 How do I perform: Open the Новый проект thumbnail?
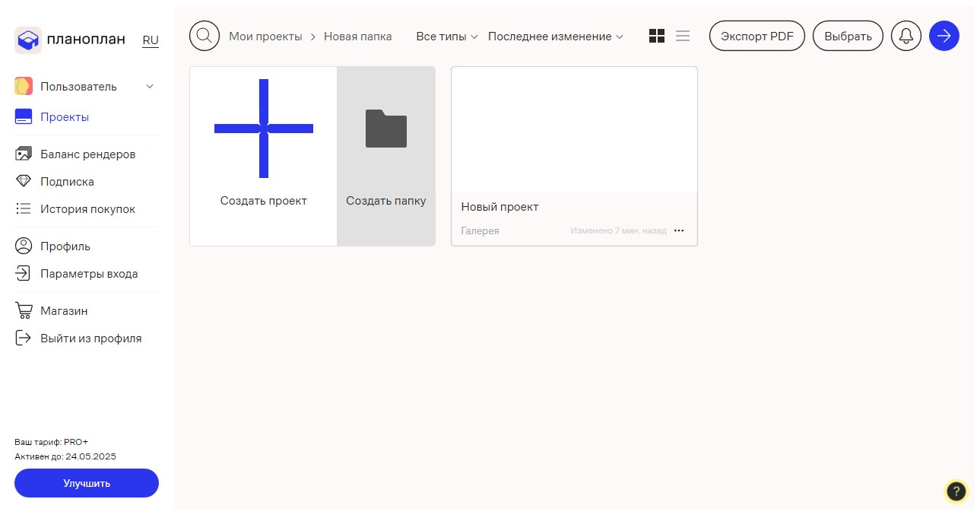(x=574, y=129)
